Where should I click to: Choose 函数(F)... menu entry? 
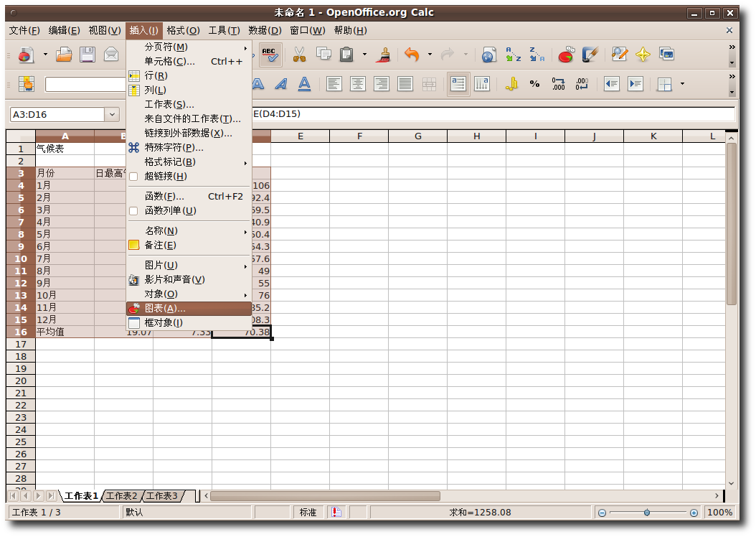point(189,197)
